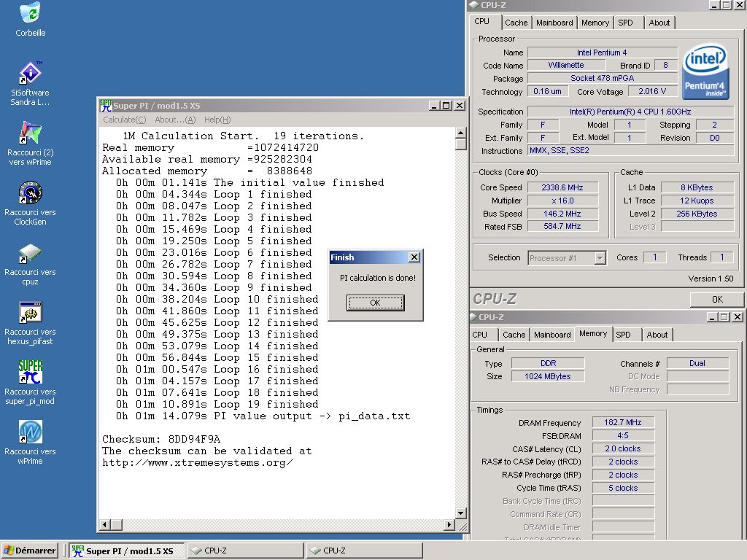The width and height of the screenshot is (747, 560).
Task: Click the lower CPU-Z window title icon
Action: click(473, 316)
